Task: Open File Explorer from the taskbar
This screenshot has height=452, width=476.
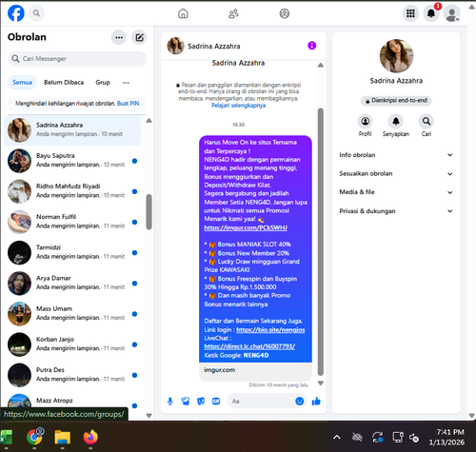Action: 63,438
